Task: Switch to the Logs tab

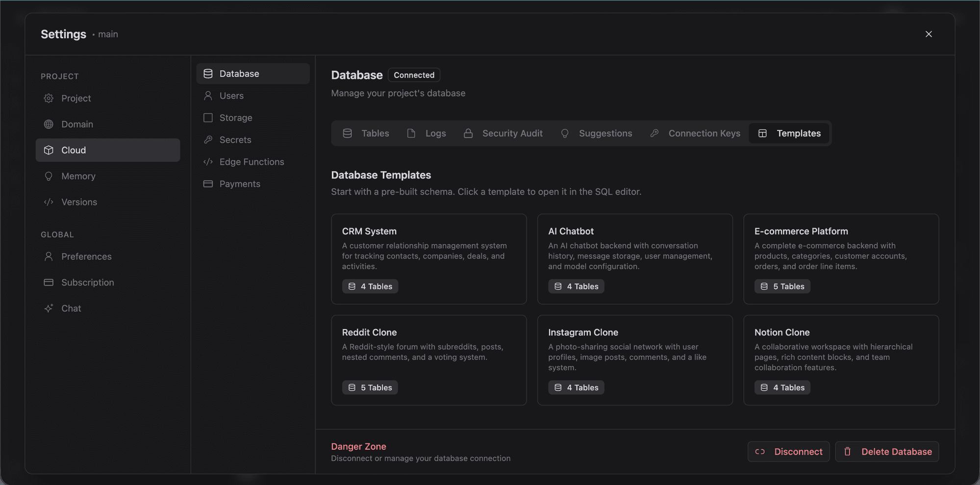Action: click(427, 133)
